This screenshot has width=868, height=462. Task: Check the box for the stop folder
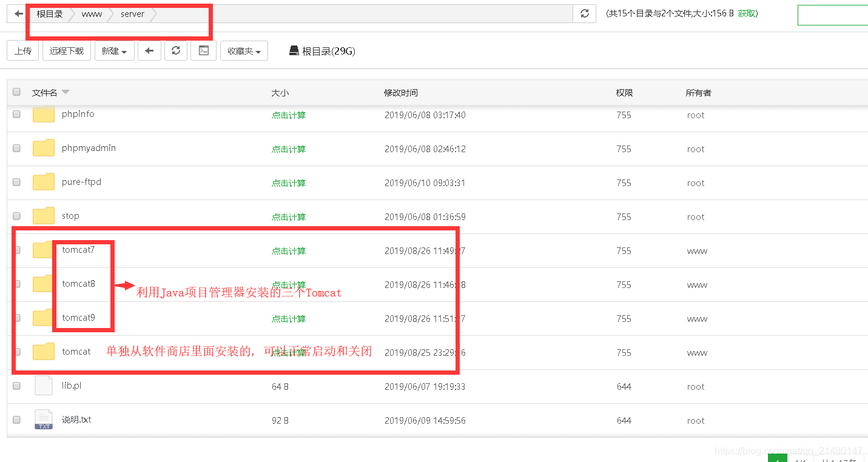16,216
